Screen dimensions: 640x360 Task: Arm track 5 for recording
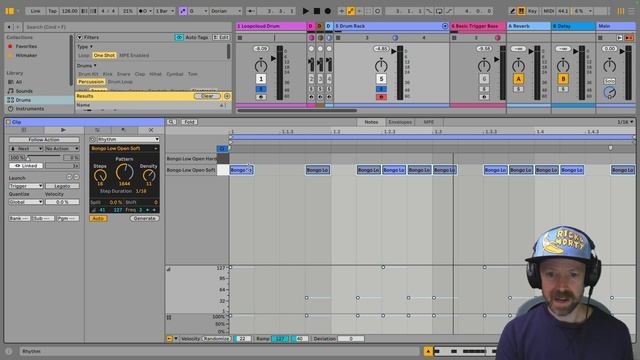pyautogui.click(x=381, y=97)
